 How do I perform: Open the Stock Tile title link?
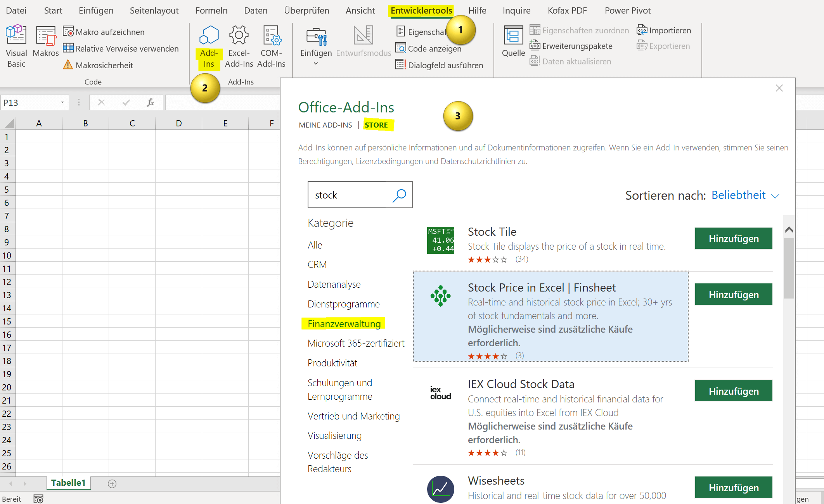pyautogui.click(x=492, y=231)
